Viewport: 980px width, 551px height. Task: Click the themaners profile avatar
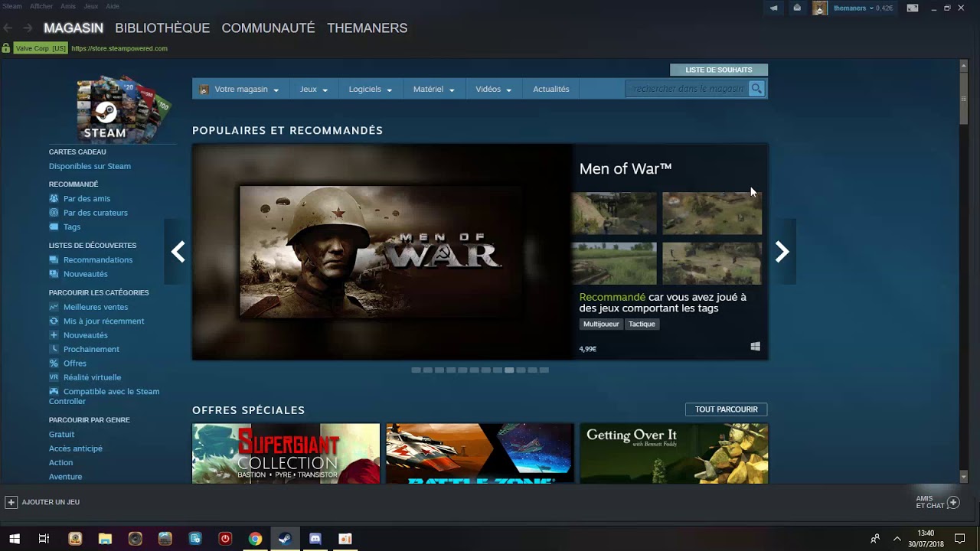coord(820,8)
